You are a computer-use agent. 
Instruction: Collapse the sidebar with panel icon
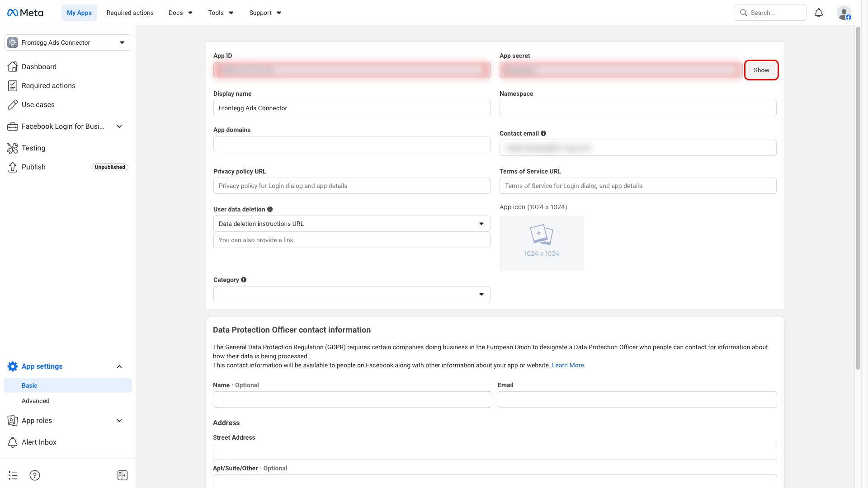pos(123,475)
